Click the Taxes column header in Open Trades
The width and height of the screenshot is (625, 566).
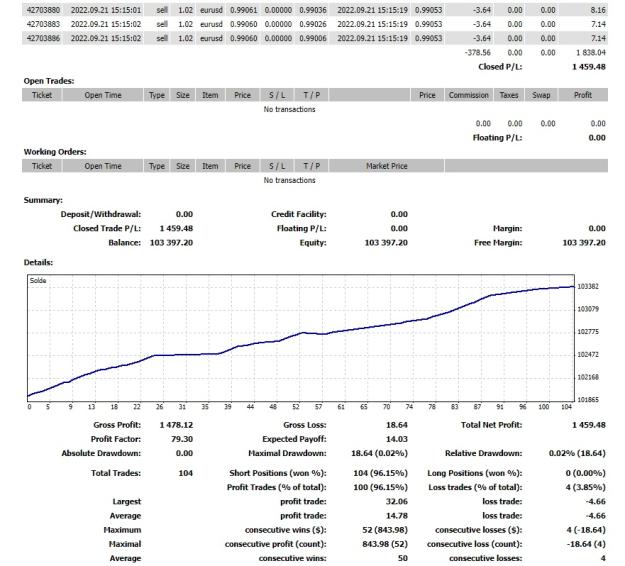click(x=509, y=95)
